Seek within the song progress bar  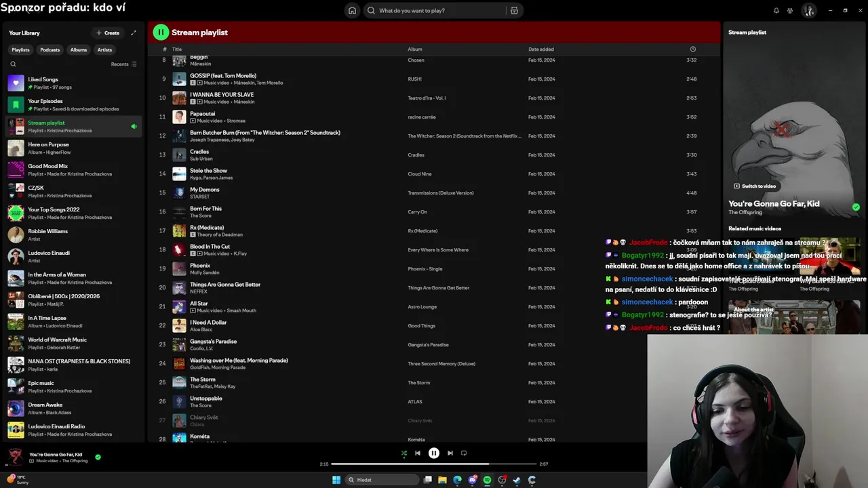point(434,464)
